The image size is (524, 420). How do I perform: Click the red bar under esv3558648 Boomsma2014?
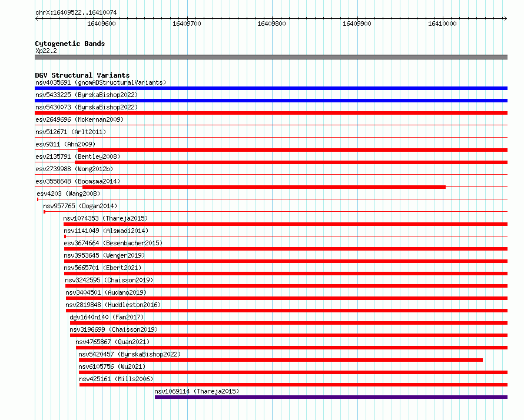click(x=264, y=187)
